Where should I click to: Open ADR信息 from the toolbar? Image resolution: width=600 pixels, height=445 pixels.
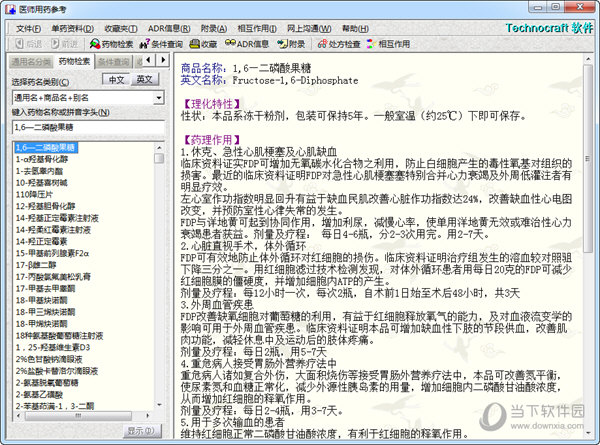pyautogui.click(x=246, y=44)
